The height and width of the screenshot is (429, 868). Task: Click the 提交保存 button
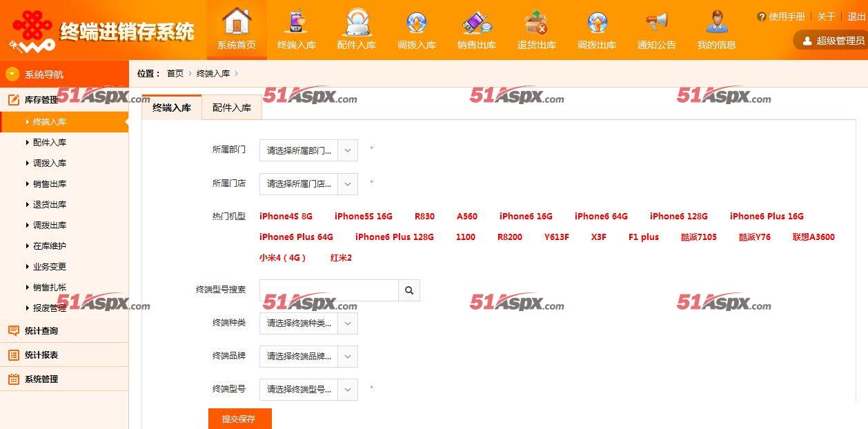click(239, 419)
